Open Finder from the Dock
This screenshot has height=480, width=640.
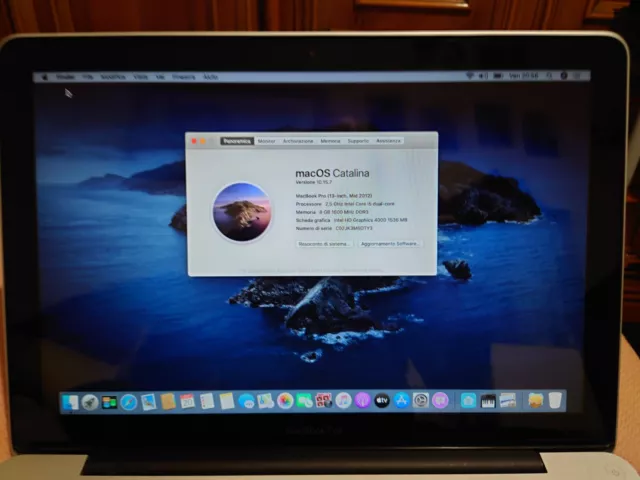coord(70,402)
